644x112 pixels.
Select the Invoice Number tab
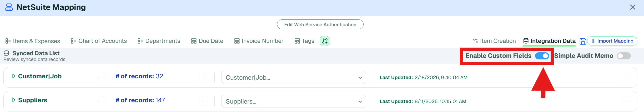(x=259, y=41)
